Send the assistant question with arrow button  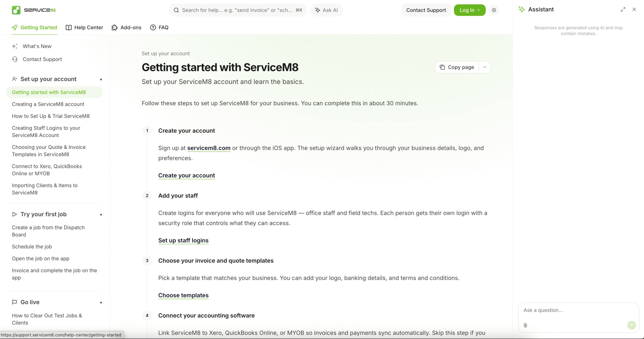[631, 325]
